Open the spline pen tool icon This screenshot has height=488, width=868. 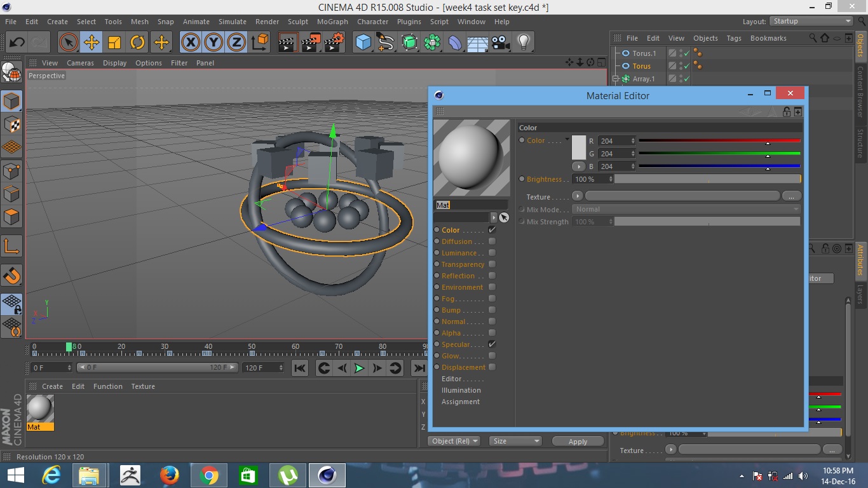tap(386, 43)
